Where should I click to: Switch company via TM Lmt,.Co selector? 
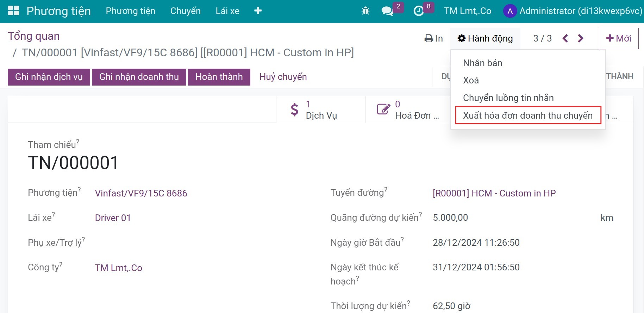coord(468,11)
